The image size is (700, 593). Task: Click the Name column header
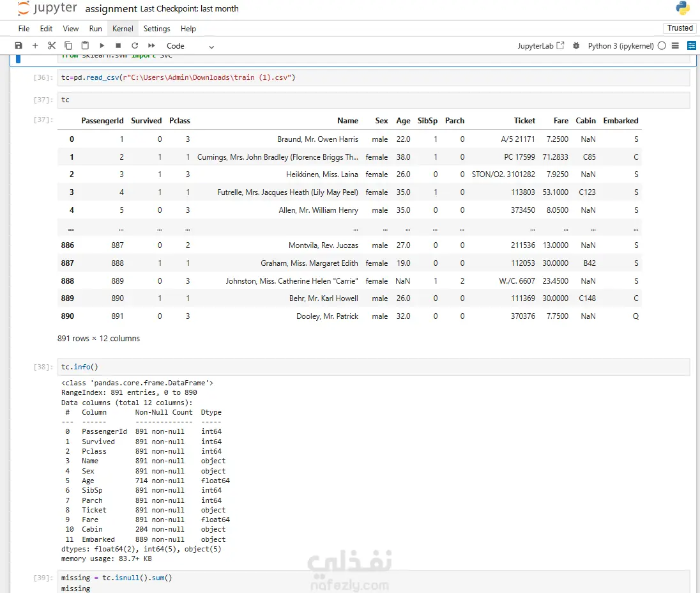[347, 121]
